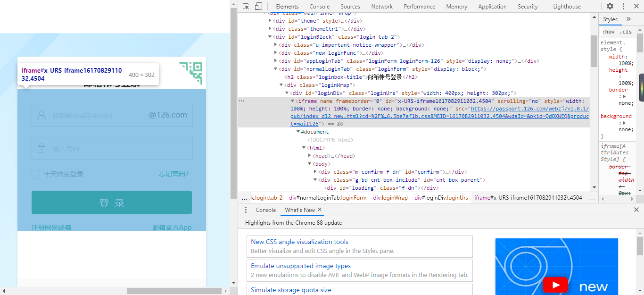The image size is (644, 295).
Task: Click the ellipsis beside the iframe node
Action: coord(242,101)
